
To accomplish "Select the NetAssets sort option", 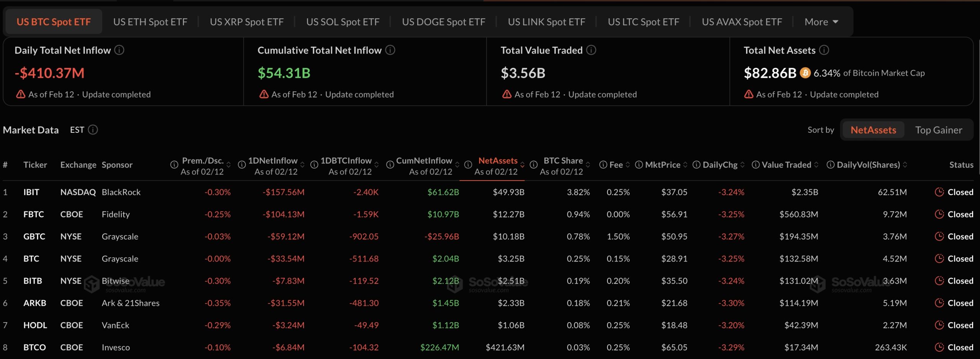I will (x=873, y=130).
